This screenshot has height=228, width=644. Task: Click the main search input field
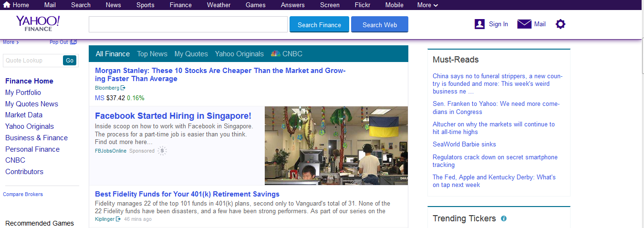click(188, 24)
